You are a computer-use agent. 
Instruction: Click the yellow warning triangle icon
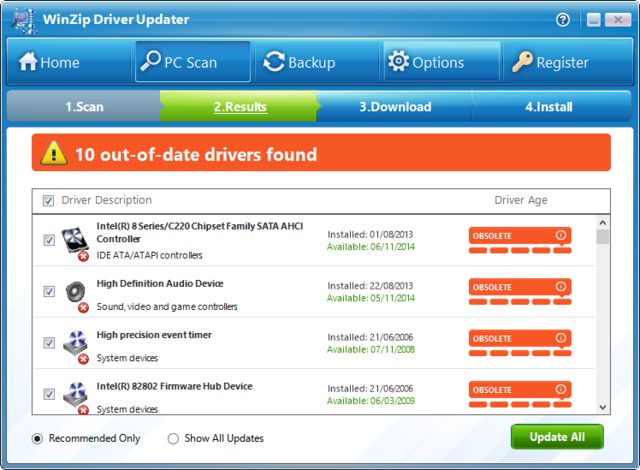pyautogui.click(x=54, y=153)
